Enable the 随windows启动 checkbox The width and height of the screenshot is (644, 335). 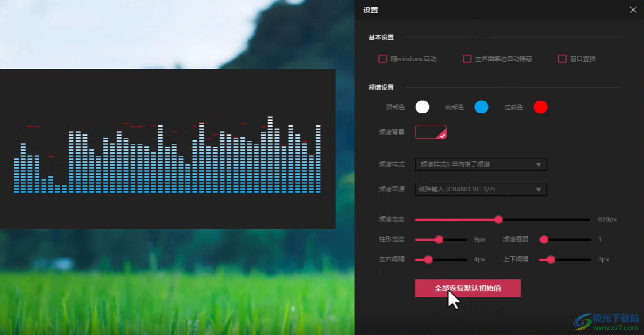[382, 58]
